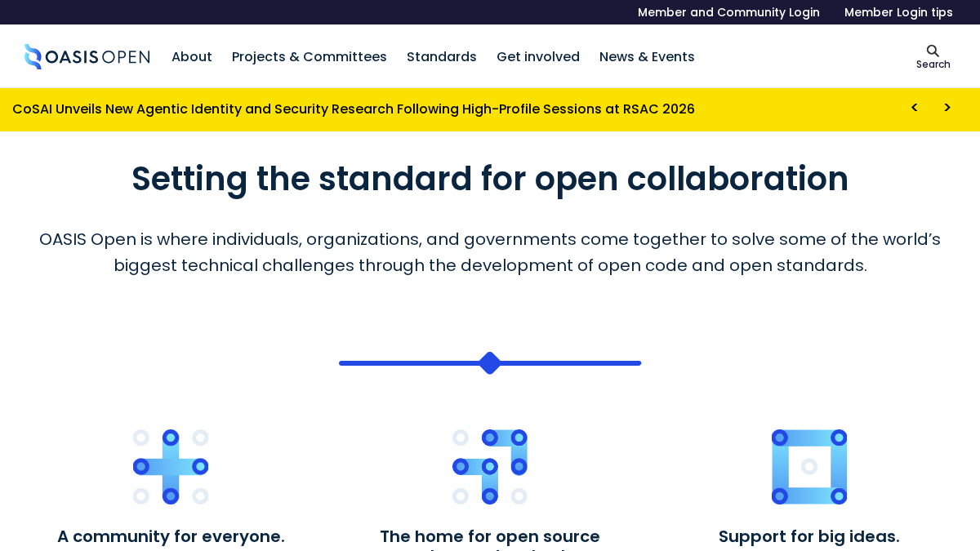Click the plus-shaped community icon
The image size is (980, 551).
(171, 467)
